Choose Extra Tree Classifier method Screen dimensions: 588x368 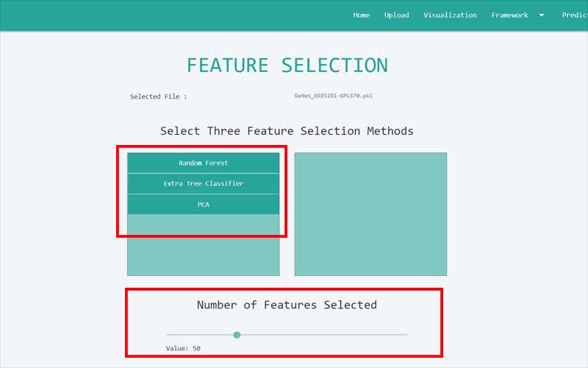pyautogui.click(x=204, y=183)
